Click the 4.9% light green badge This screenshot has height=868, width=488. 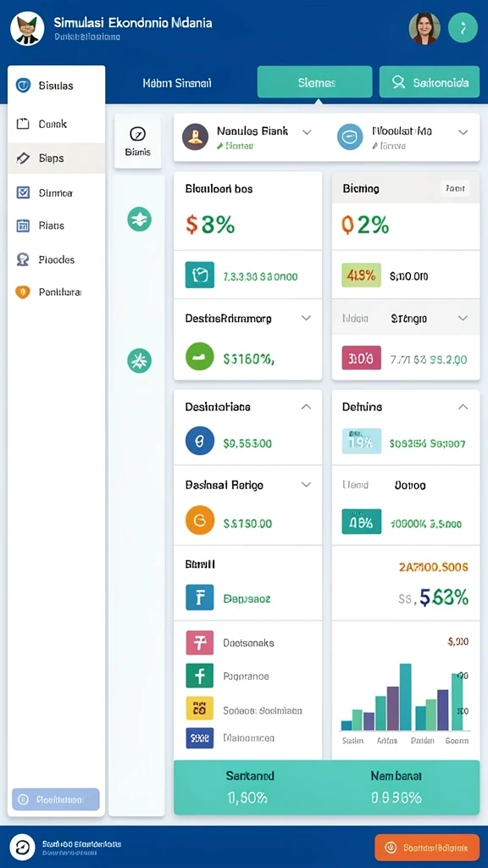tap(362, 275)
